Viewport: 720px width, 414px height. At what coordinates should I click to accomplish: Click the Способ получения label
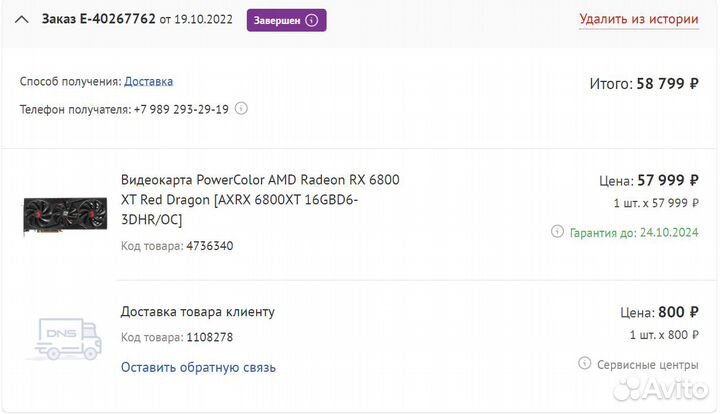click(x=71, y=82)
